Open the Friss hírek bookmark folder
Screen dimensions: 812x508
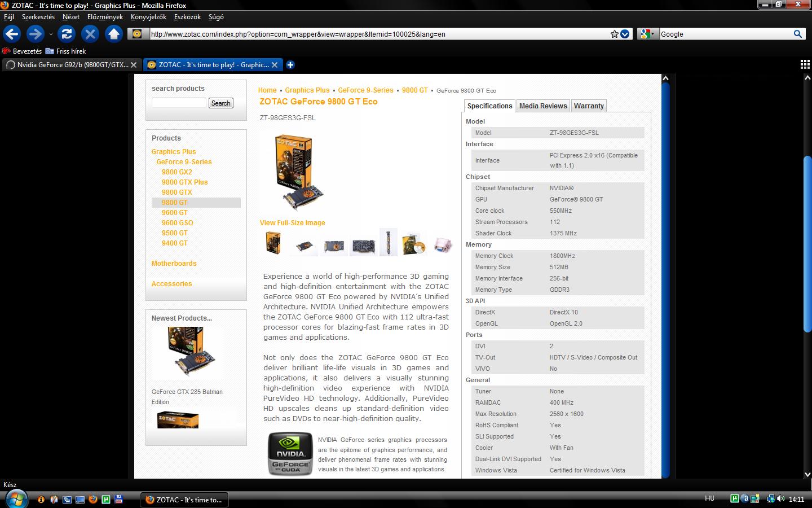coord(66,51)
